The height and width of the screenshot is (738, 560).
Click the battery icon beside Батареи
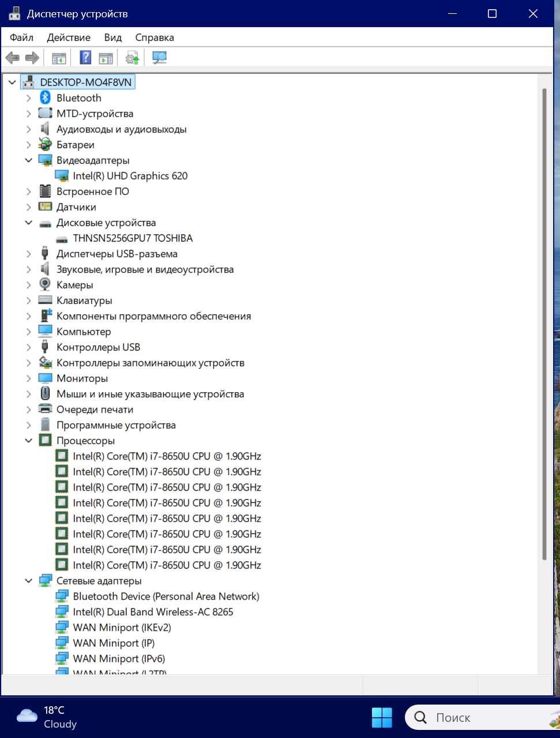click(x=45, y=145)
